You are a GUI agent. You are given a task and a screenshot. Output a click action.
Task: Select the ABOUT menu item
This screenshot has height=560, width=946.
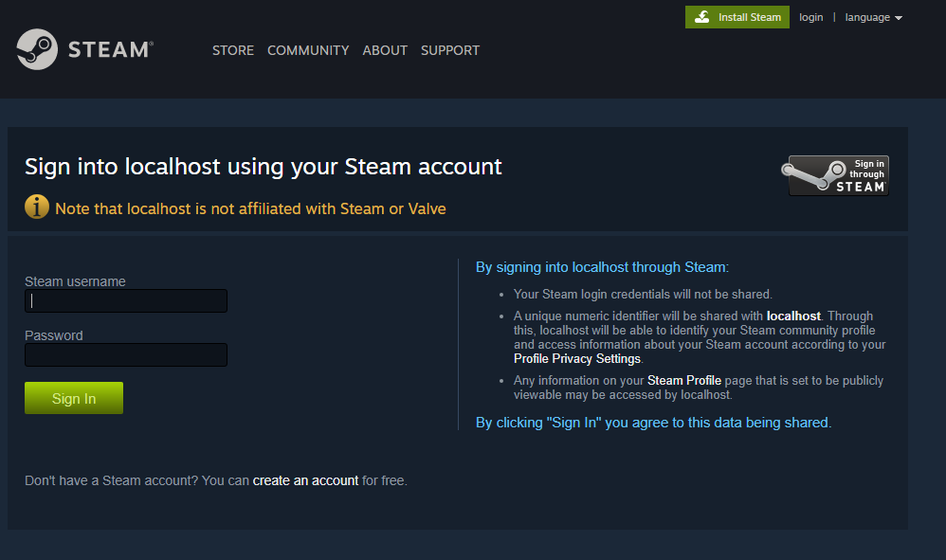point(385,50)
